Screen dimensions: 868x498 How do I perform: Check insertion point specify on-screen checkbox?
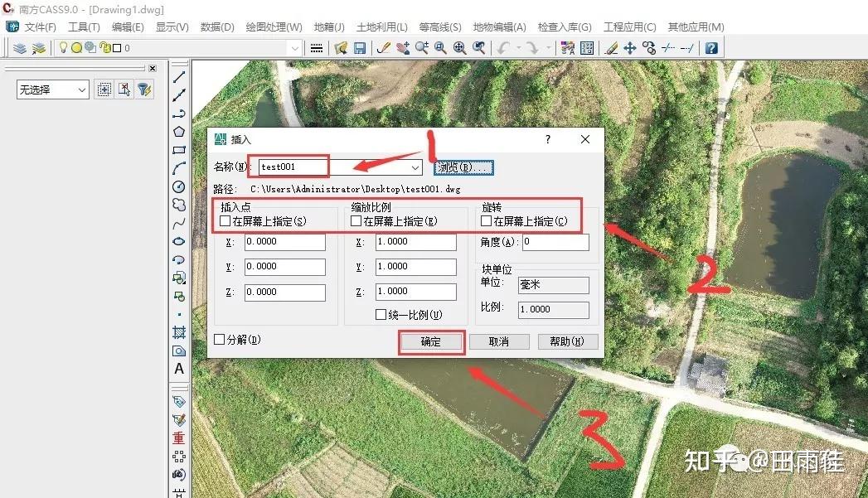click(225, 220)
